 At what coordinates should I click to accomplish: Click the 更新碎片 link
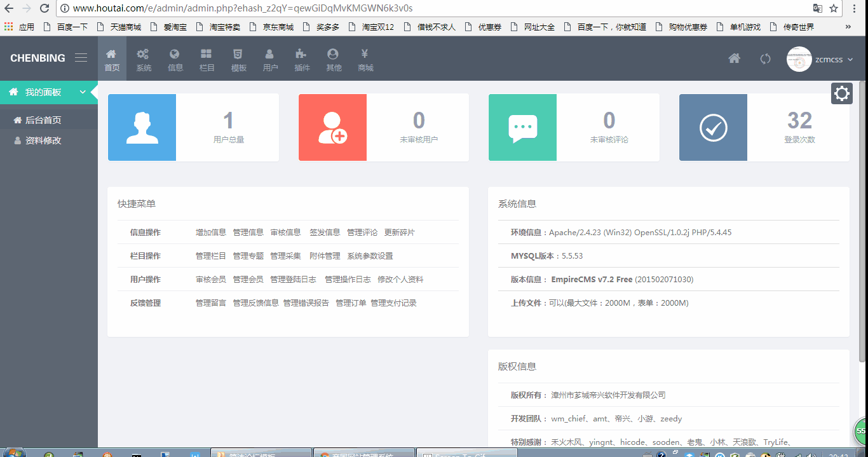tap(400, 233)
